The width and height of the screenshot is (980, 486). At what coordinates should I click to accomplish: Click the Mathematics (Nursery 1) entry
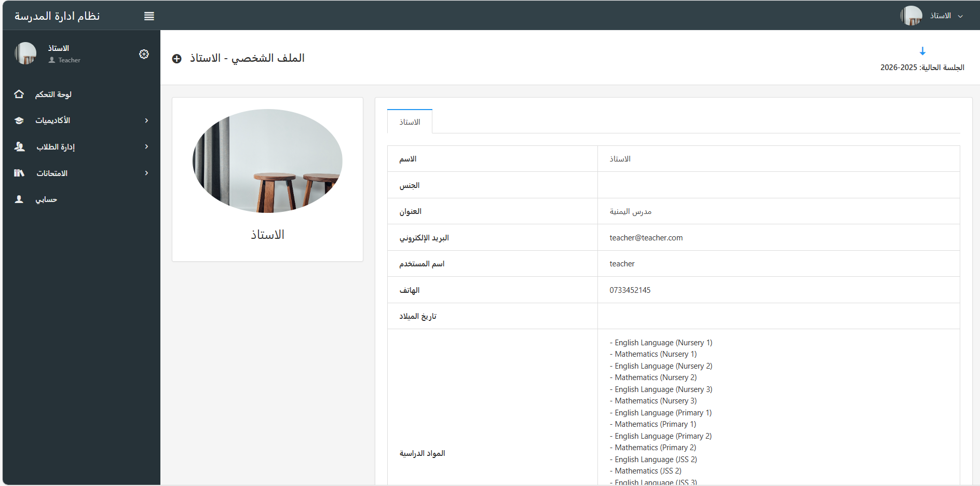[x=654, y=354]
